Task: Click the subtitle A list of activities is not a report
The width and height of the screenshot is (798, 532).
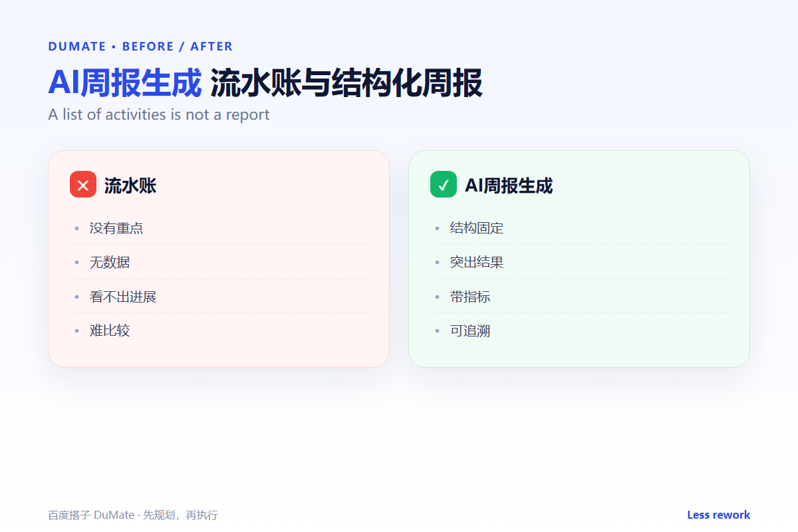Action: (x=159, y=114)
